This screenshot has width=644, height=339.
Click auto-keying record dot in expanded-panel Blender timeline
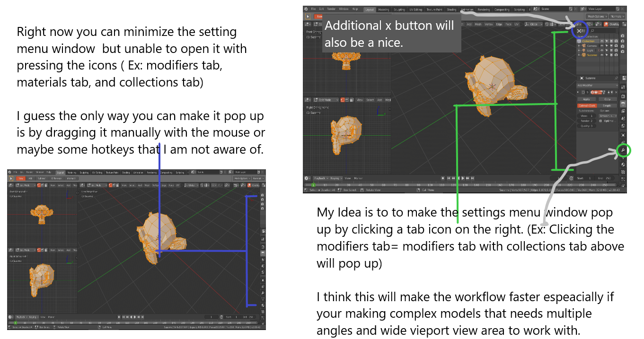click(x=443, y=178)
